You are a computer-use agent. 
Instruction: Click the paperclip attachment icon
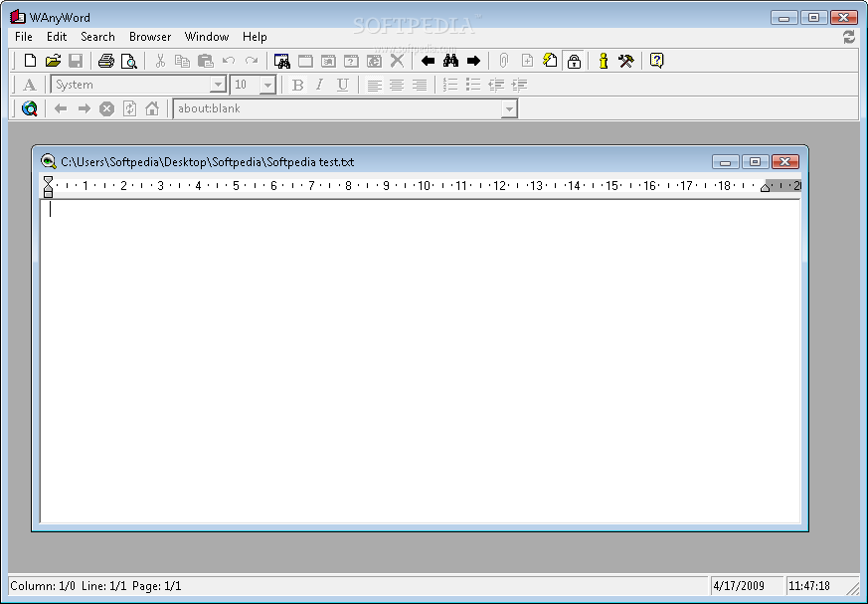pos(503,61)
